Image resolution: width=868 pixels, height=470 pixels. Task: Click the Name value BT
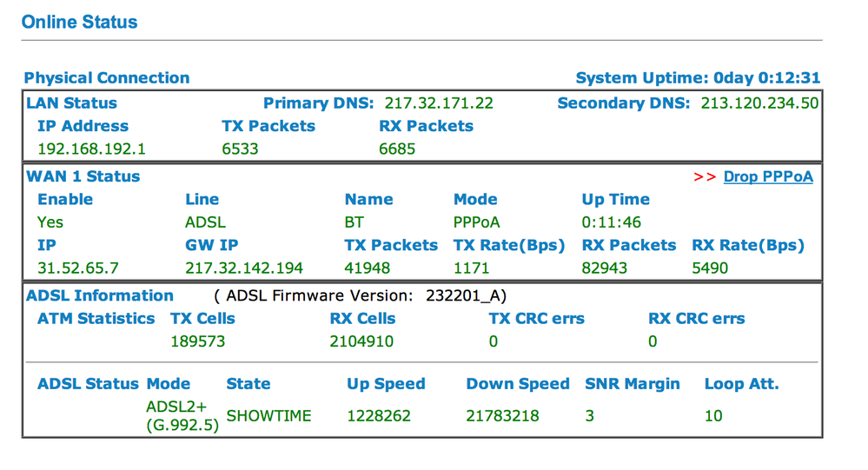[354, 222]
